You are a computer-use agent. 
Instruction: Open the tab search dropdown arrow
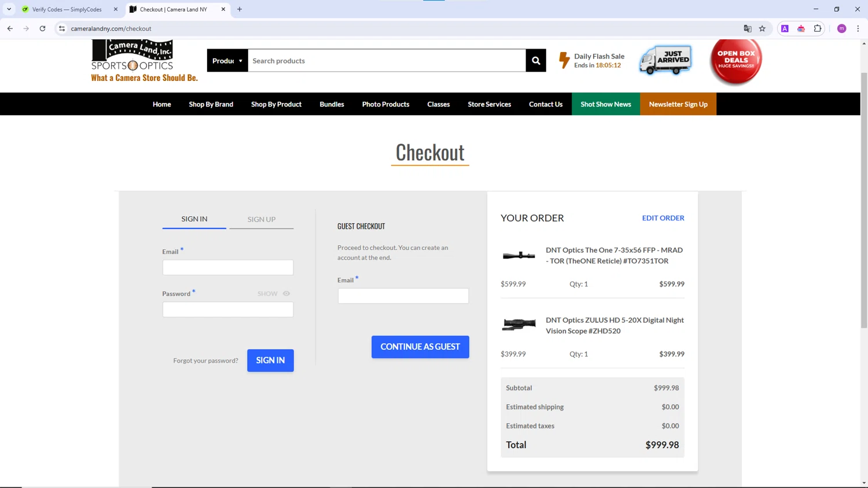(9, 9)
